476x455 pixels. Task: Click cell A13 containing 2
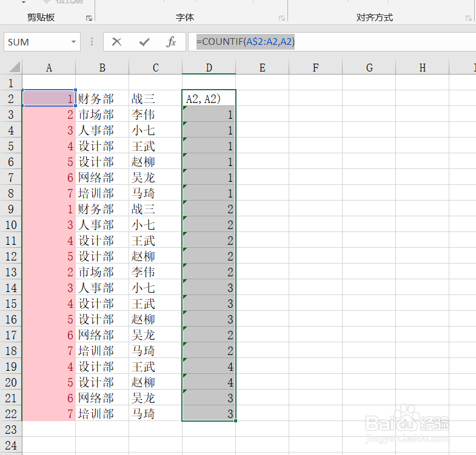pos(49,272)
